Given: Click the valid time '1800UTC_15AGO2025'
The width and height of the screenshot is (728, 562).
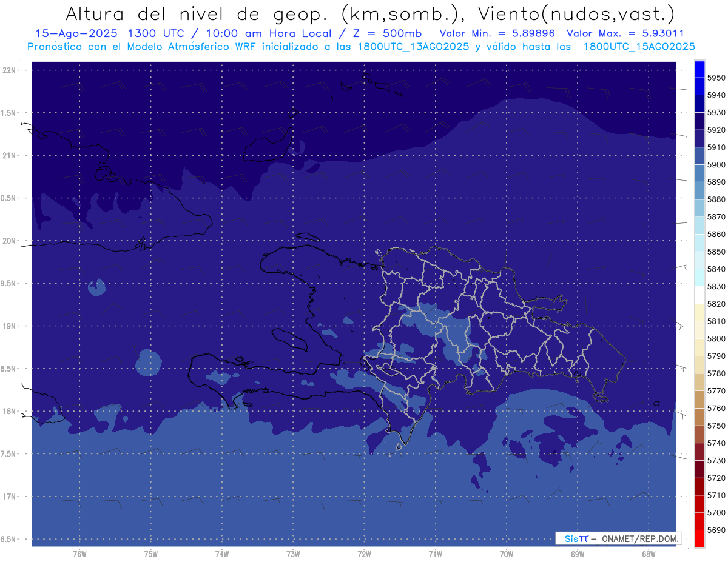Looking at the screenshot, I should tap(639, 47).
